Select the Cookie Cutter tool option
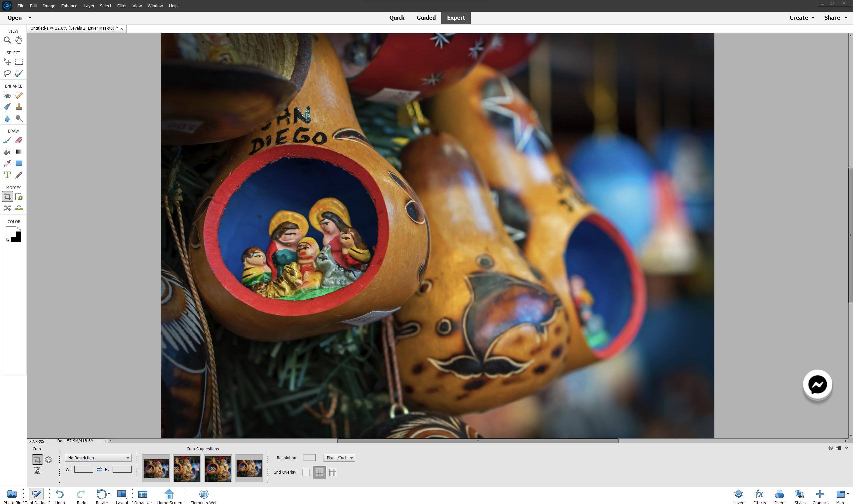This screenshot has height=504, width=853. click(48, 459)
